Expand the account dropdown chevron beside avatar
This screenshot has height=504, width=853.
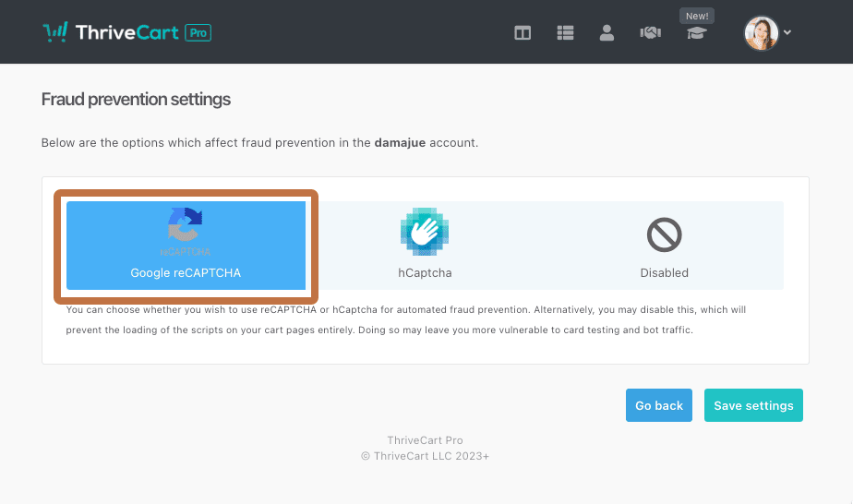coord(787,32)
